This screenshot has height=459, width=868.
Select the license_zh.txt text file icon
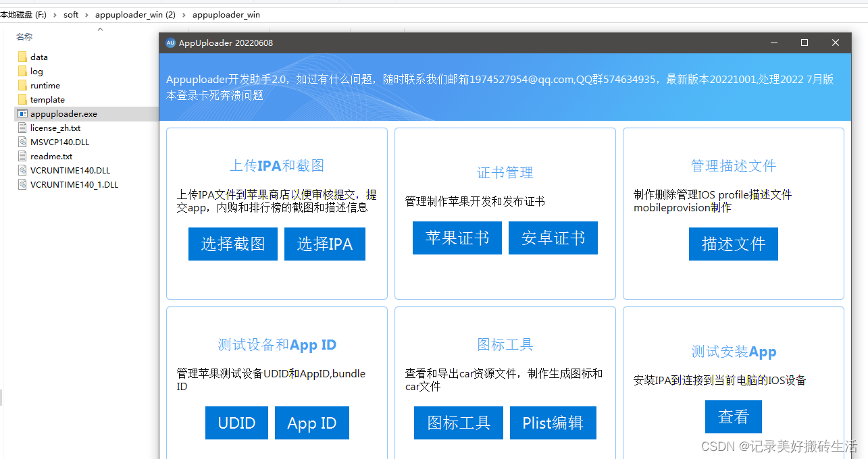(22, 128)
